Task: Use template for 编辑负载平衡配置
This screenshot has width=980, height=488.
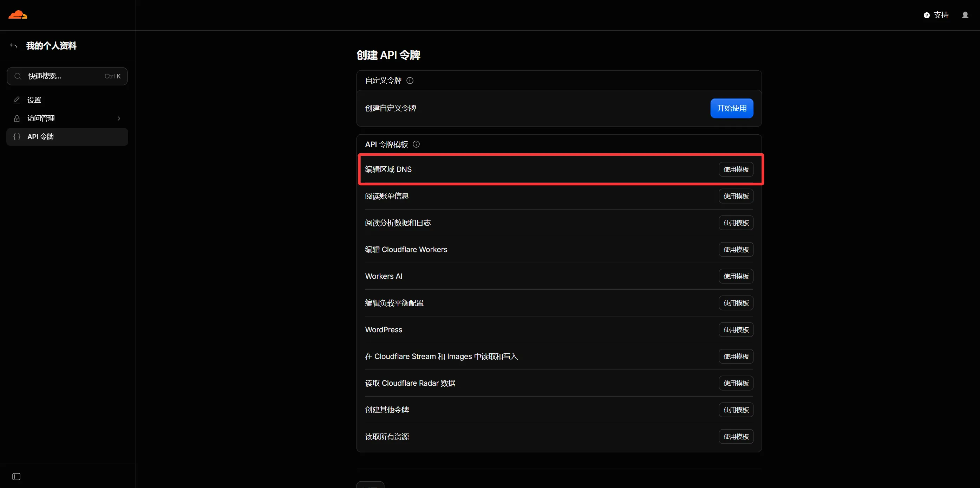Action: [x=736, y=303]
